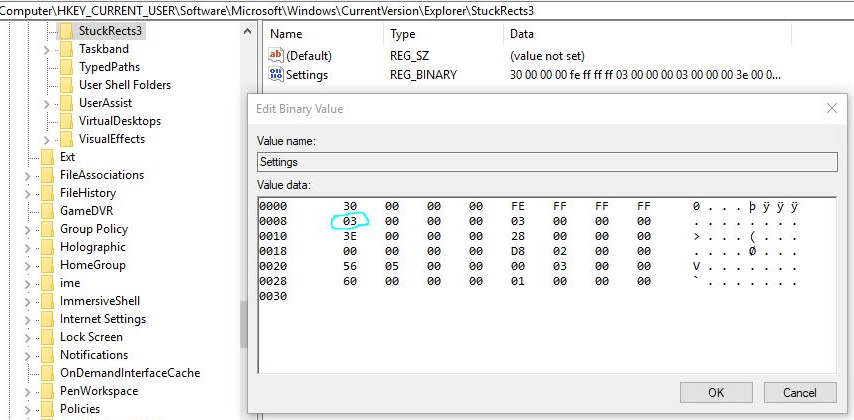
Task: Click the Group Policy folder icon
Action: click(48, 229)
